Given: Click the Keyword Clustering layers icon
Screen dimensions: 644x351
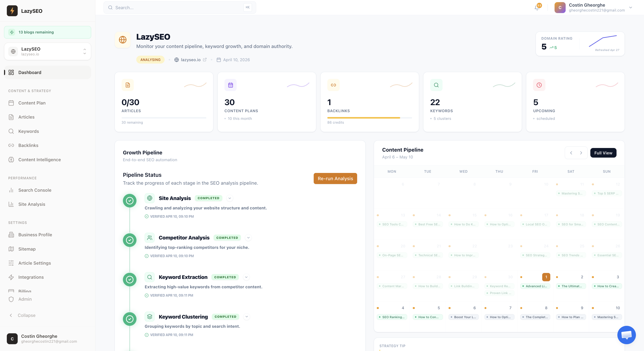Looking at the screenshot, I should [149, 317].
